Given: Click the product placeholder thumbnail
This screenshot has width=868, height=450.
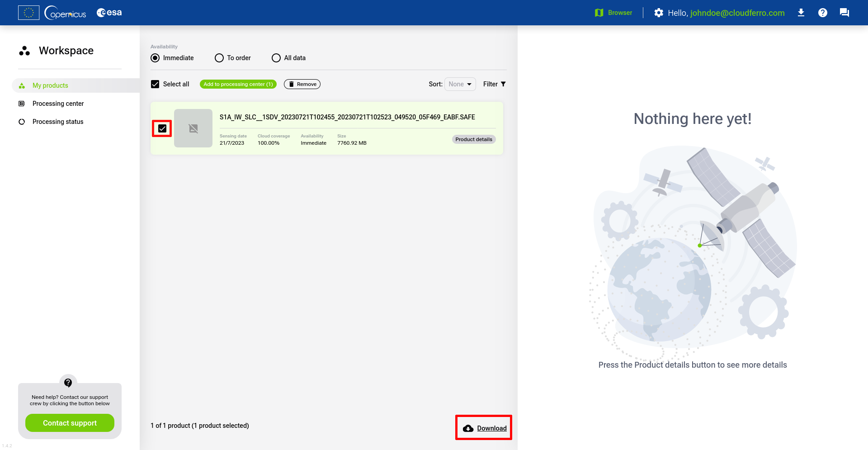Looking at the screenshot, I should pyautogui.click(x=193, y=128).
